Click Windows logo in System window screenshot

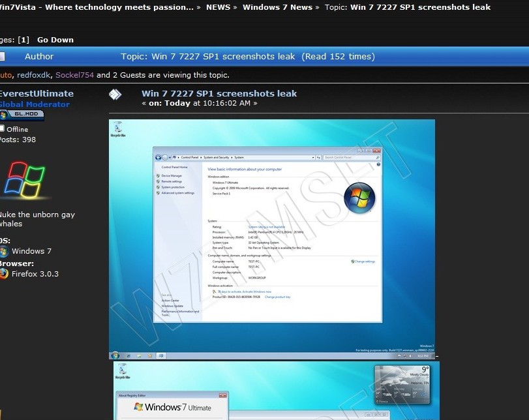click(x=359, y=198)
